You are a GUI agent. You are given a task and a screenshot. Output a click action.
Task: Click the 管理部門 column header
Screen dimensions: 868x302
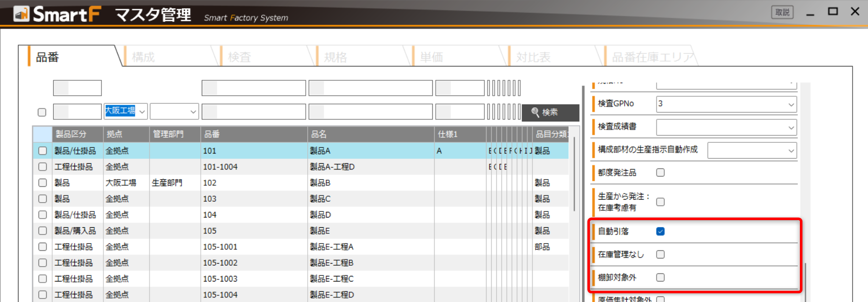(x=175, y=134)
